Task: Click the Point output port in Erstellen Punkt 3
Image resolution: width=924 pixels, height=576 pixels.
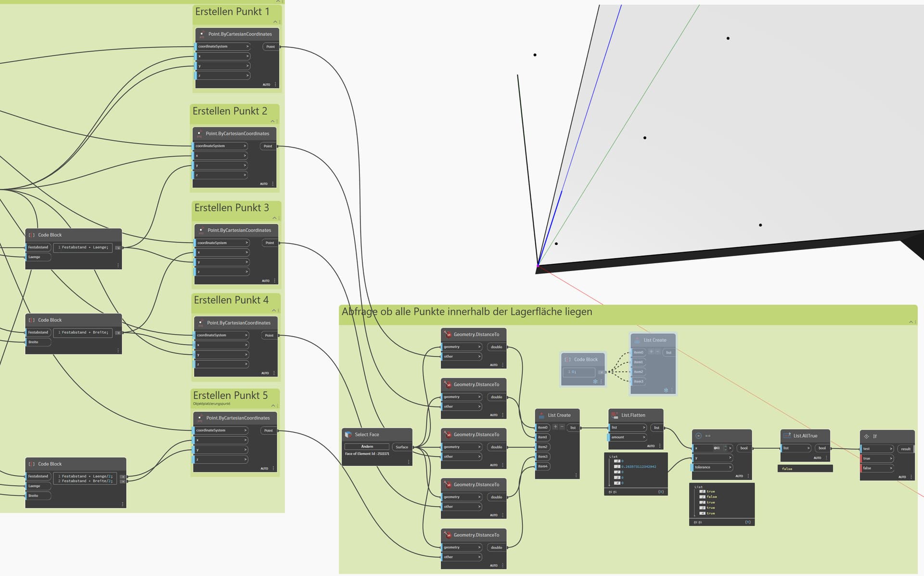Action: tap(270, 243)
